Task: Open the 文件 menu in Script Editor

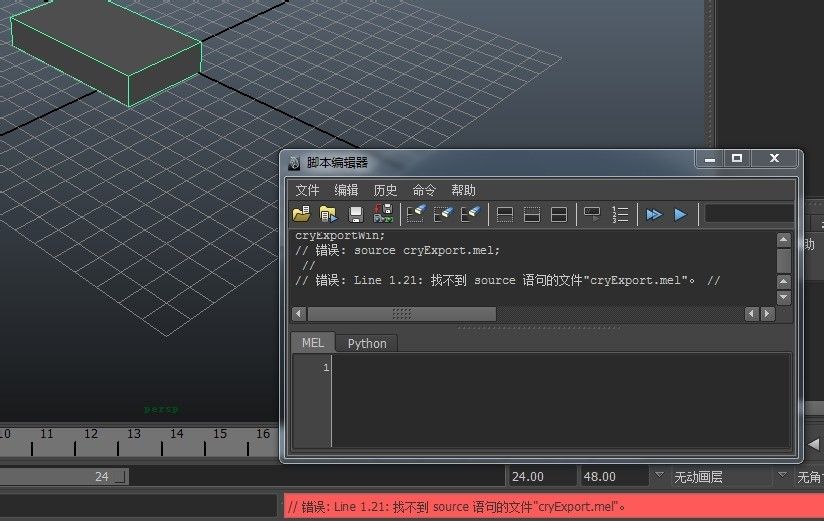Action: (x=307, y=190)
